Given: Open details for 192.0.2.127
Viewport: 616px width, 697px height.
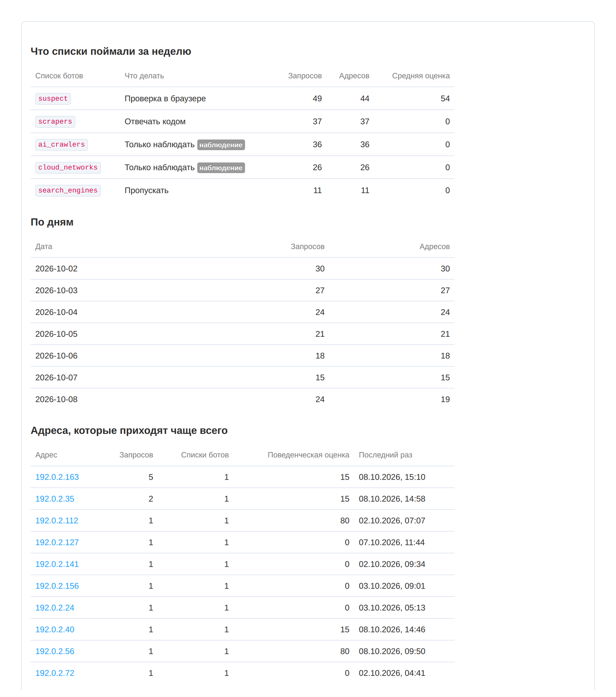Looking at the screenshot, I should (x=57, y=542).
